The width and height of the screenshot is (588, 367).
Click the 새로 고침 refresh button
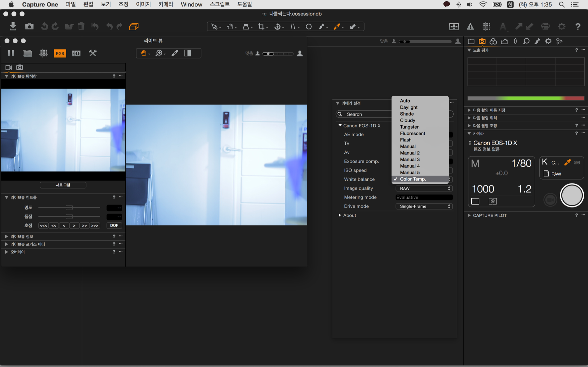(63, 185)
